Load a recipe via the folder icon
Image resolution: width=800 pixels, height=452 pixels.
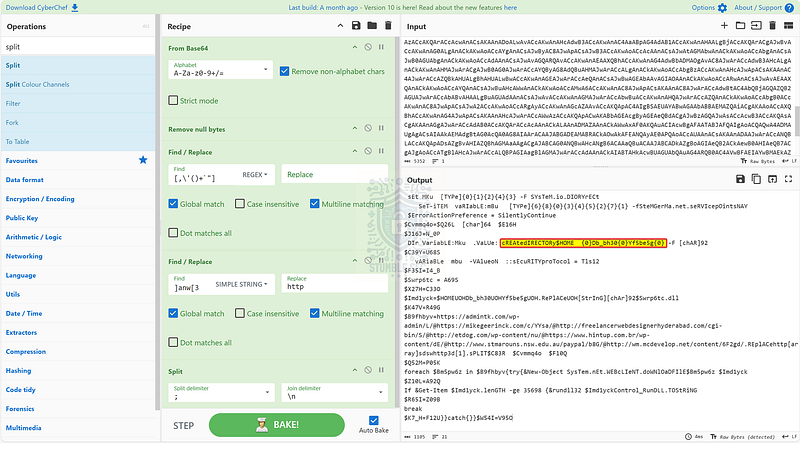point(372,26)
